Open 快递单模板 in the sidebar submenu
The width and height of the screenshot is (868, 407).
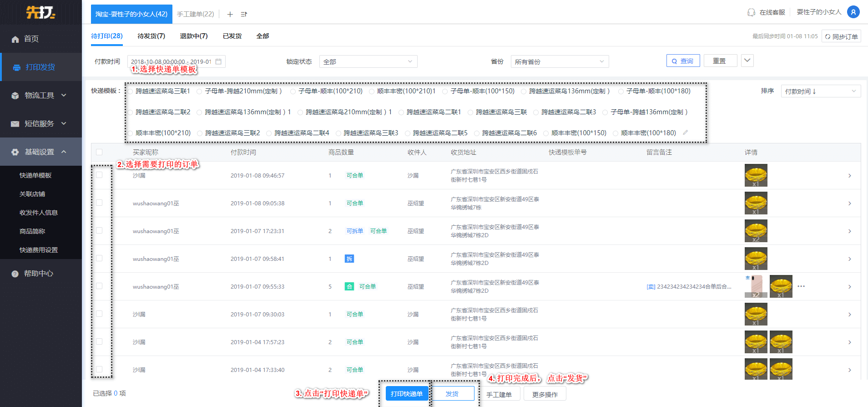pos(35,175)
